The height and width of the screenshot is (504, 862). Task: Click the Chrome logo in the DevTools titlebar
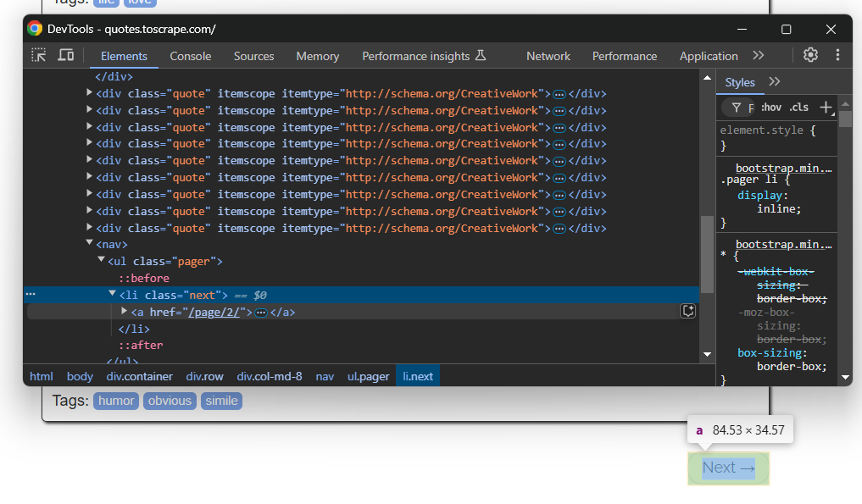(x=34, y=28)
